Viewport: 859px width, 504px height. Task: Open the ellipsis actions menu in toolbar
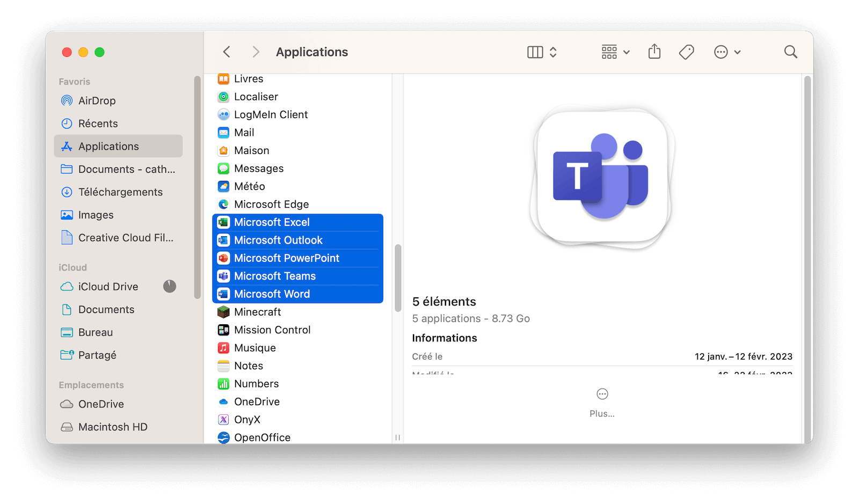point(727,52)
